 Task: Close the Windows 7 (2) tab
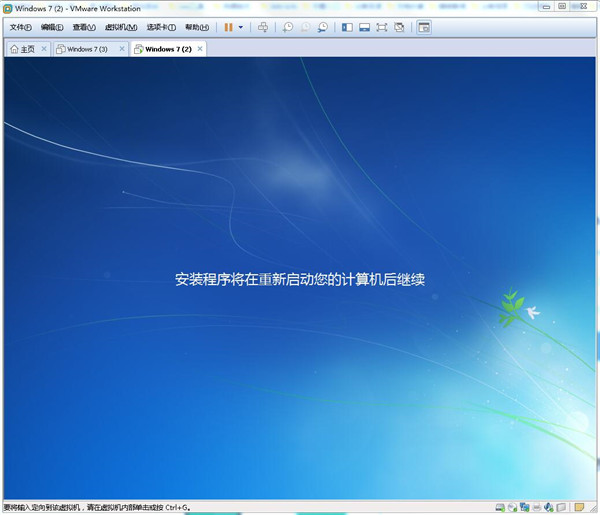tap(200, 49)
